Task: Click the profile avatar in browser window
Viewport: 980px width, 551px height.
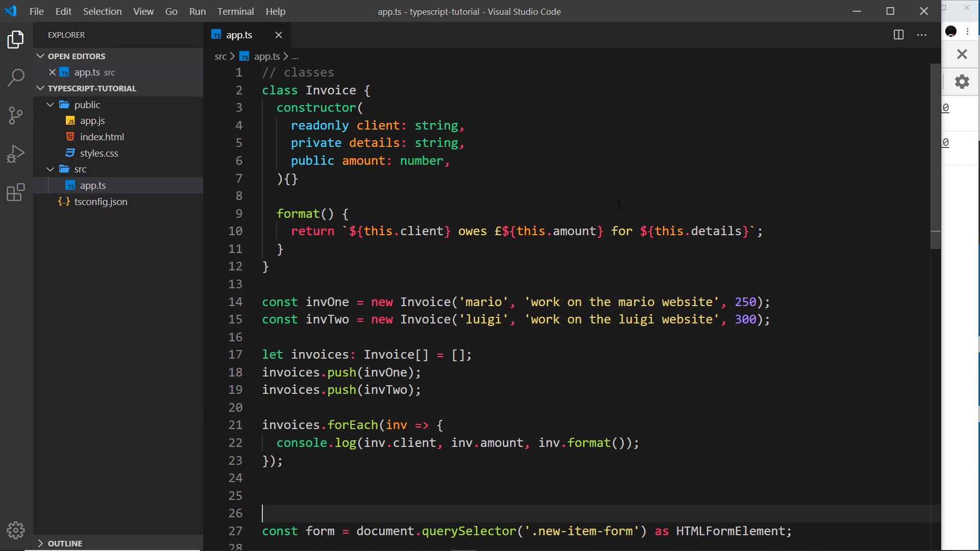Action: pos(951,32)
